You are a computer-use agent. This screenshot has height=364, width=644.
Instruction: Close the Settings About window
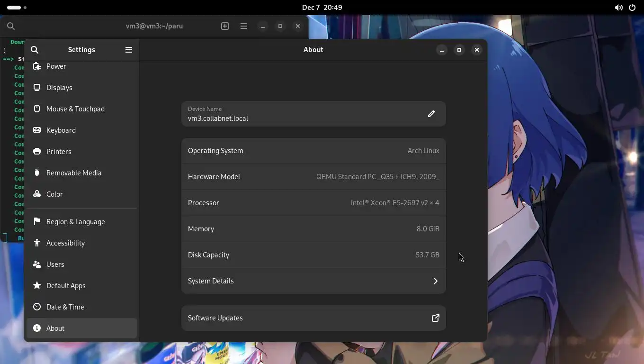(477, 50)
